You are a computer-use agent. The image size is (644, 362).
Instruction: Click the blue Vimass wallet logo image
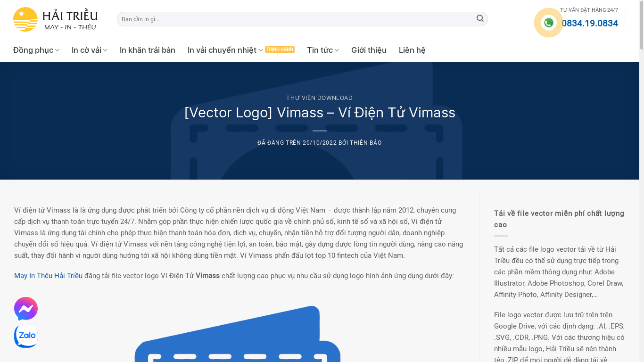[238, 334]
